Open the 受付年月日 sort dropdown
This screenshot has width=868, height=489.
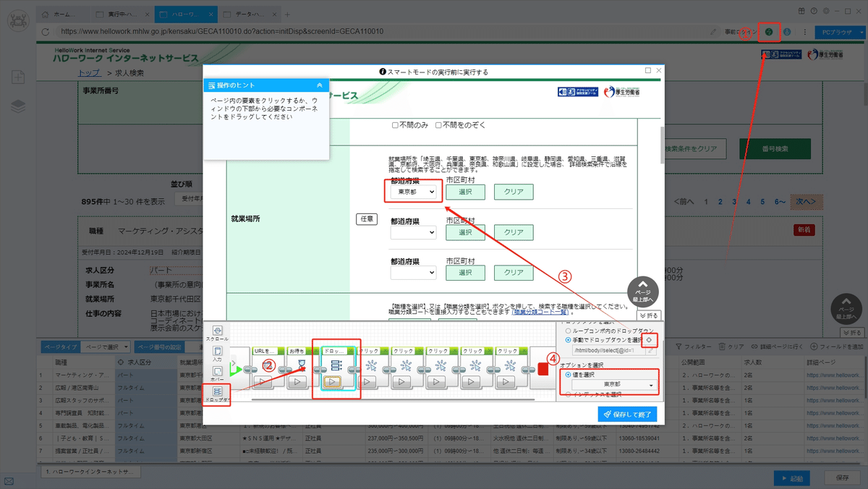(191, 198)
